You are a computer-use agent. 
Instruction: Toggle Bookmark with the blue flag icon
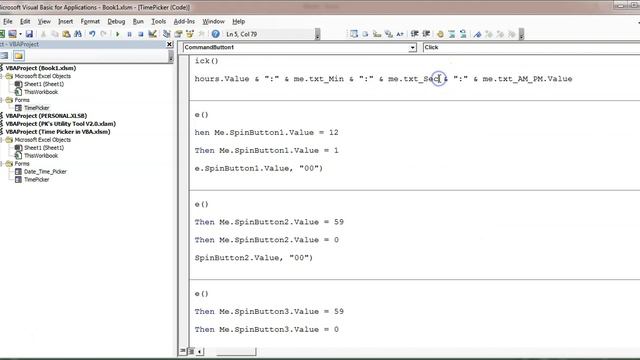(x=477, y=34)
